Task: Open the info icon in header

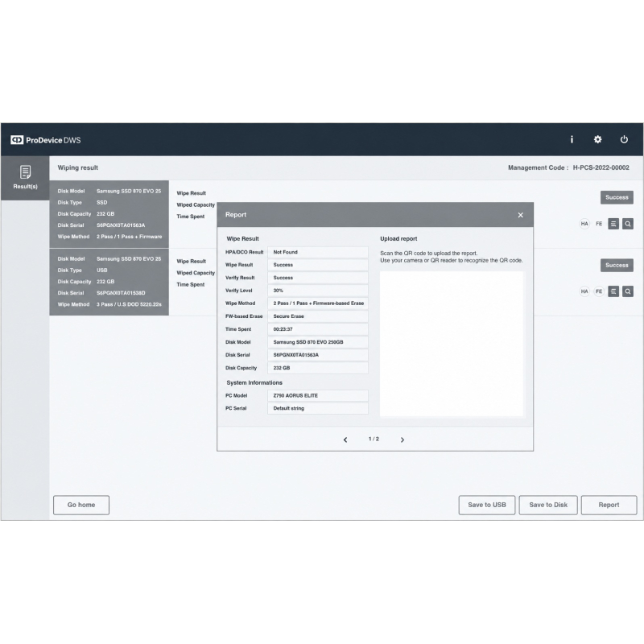Action: [572, 139]
